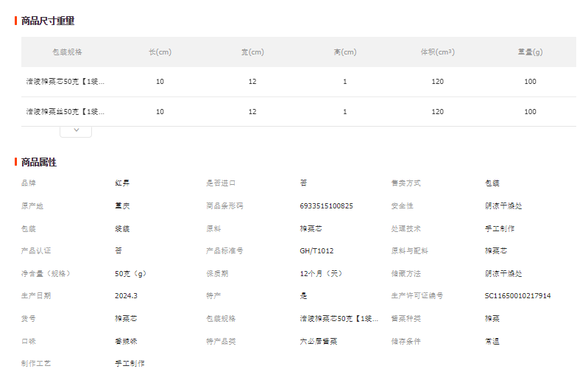Click the 高(cm) column header
Screen dimensions: 588x380
pyautogui.click(x=344, y=52)
